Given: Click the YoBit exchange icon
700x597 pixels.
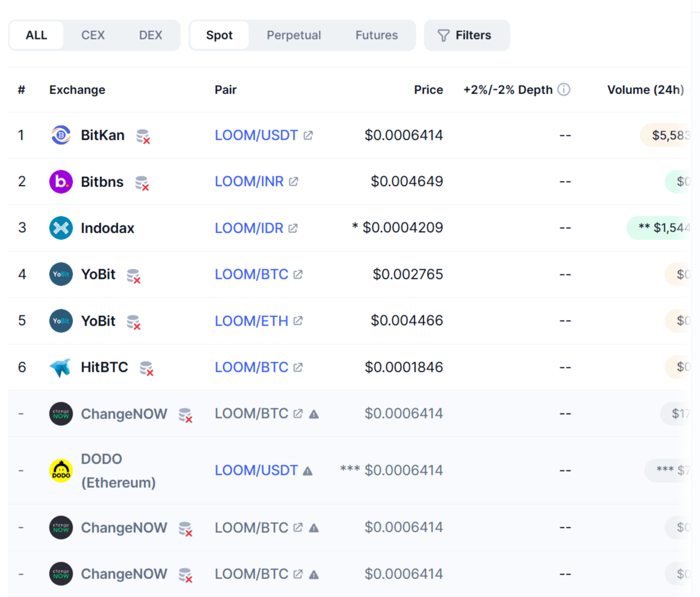Looking at the screenshot, I should tap(61, 274).
